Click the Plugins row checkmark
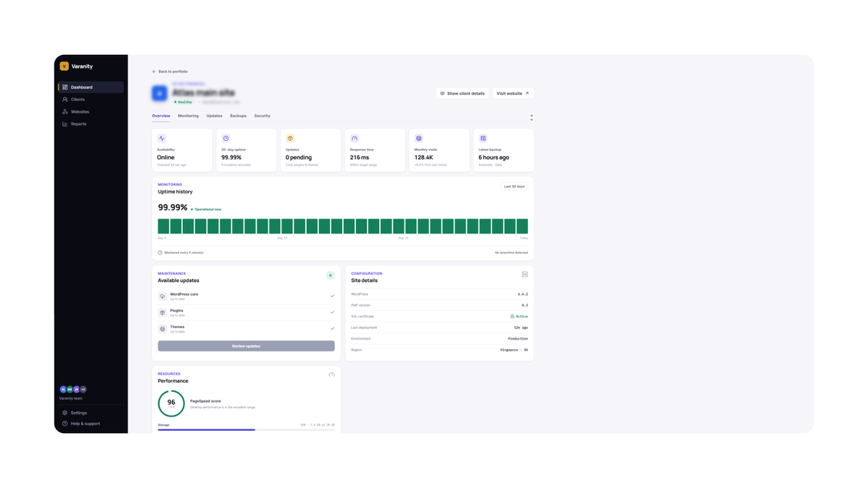868x488 pixels. [x=333, y=312]
